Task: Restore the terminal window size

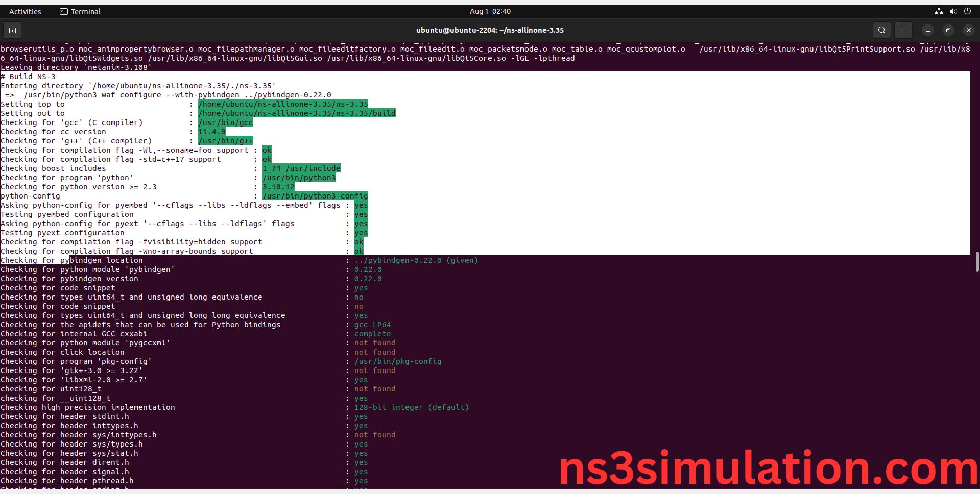Action: pyautogui.click(x=948, y=31)
